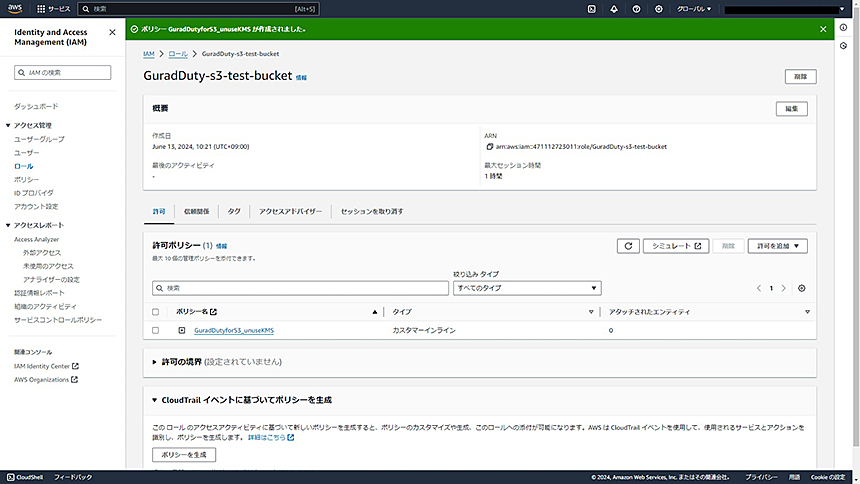
Task: Open the global region dropdown
Action: tap(694, 9)
